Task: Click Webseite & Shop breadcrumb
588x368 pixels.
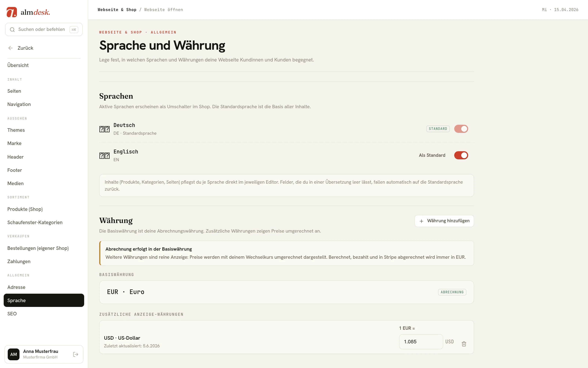Action: pyautogui.click(x=117, y=10)
